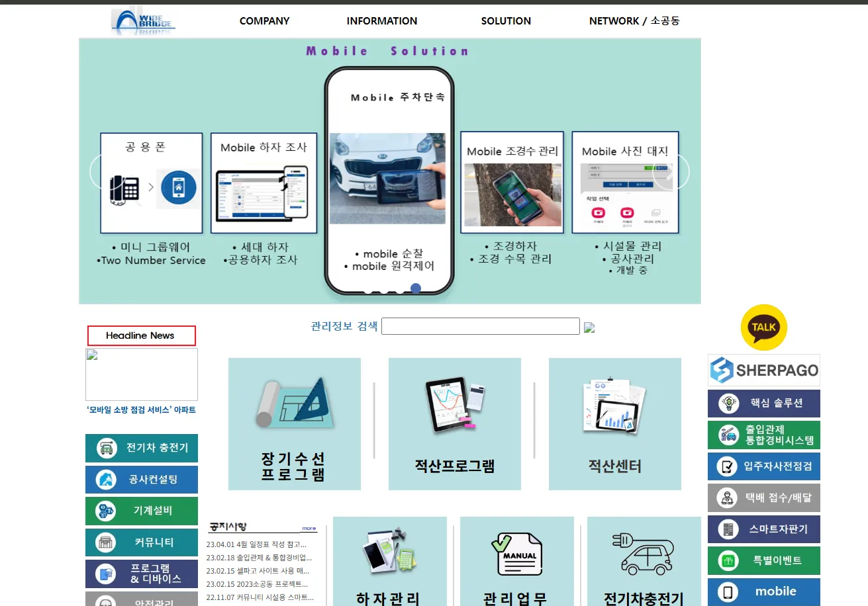This screenshot has width=868, height=606.
Task: Click the headline news thumbnail image
Action: pos(142,374)
